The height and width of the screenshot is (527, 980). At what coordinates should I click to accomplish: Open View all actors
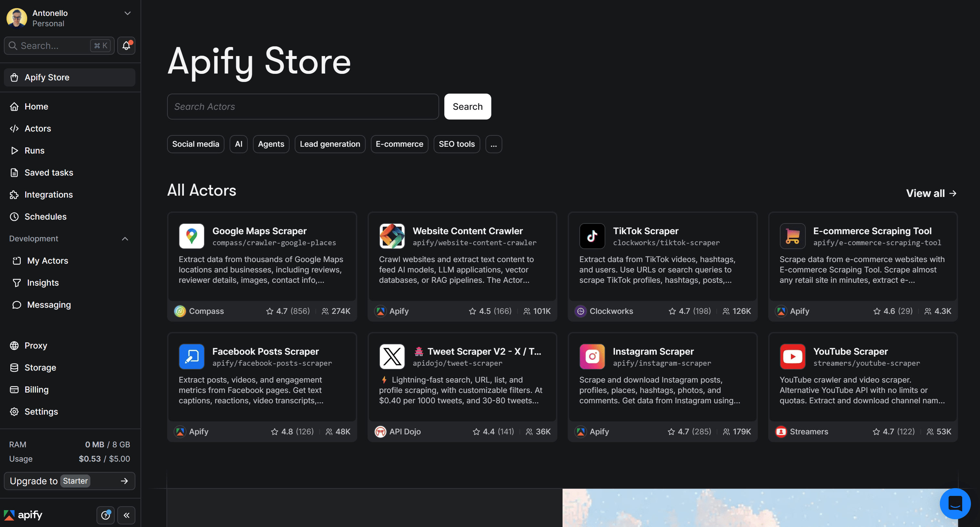(x=931, y=193)
